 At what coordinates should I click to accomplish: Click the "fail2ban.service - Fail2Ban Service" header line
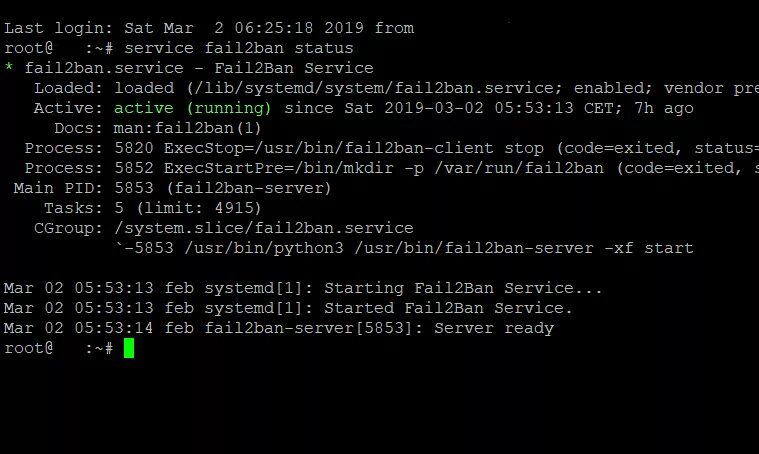[198, 68]
